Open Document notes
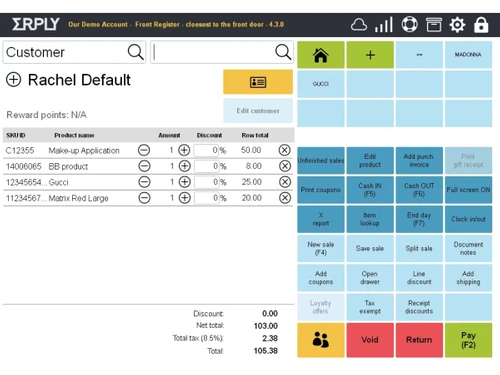The image size is (500, 375). (468, 249)
